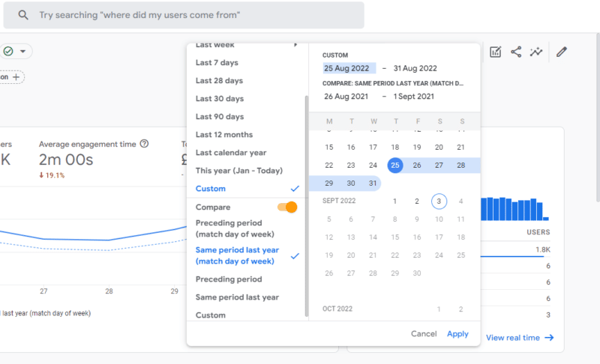
Task: Click the share report icon
Action: coord(516,52)
